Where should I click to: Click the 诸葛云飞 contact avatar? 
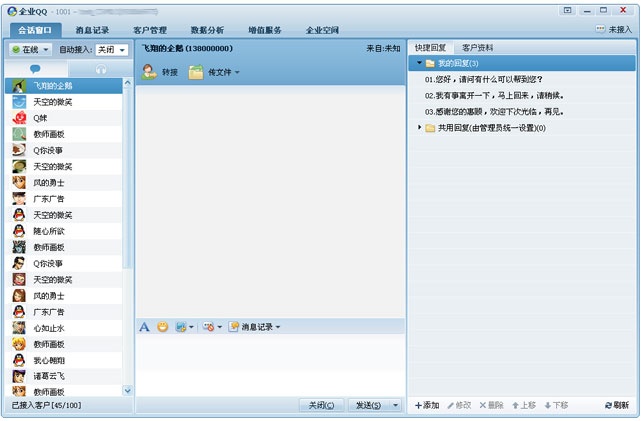click(x=19, y=376)
